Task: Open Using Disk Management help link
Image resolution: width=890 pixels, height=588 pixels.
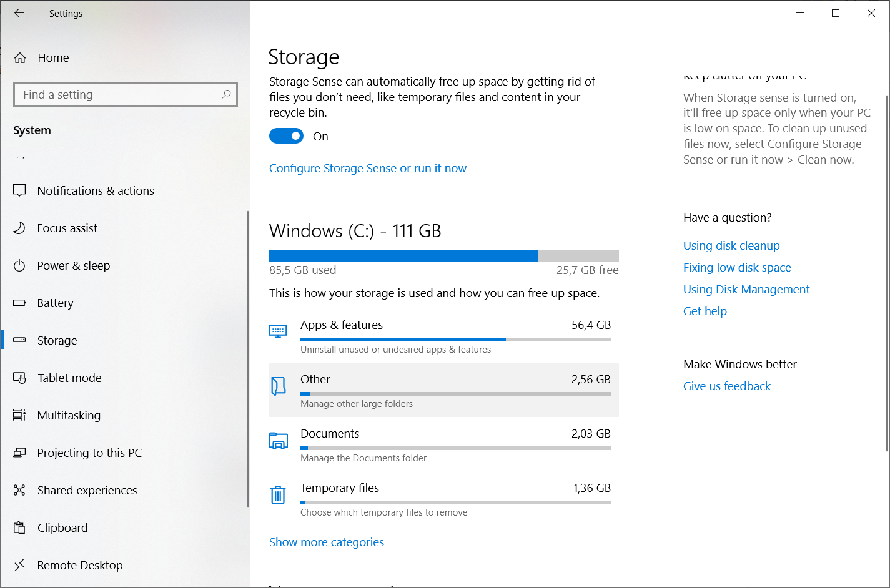Action: click(746, 290)
